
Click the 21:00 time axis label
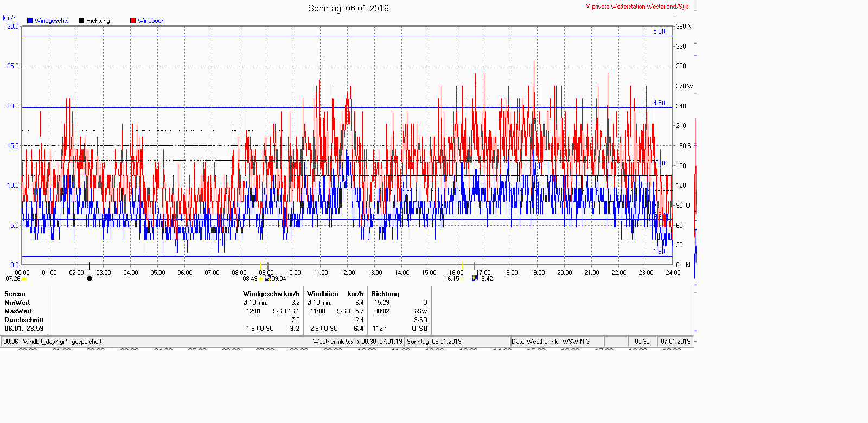pyautogui.click(x=592, y=273)
